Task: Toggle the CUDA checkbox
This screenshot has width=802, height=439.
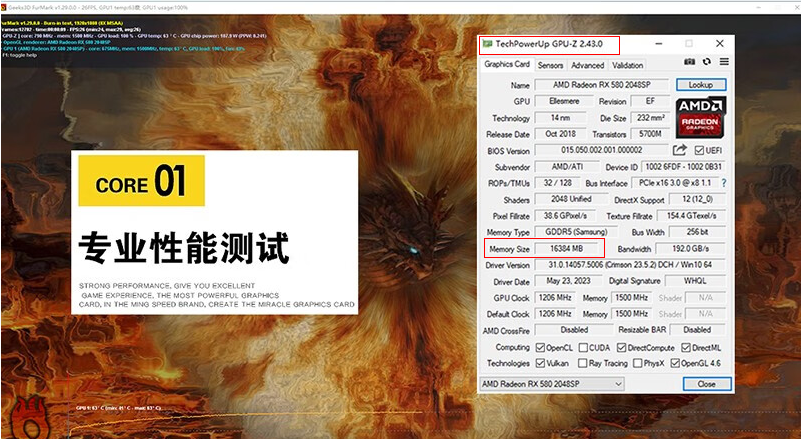Action: point(583,347)
